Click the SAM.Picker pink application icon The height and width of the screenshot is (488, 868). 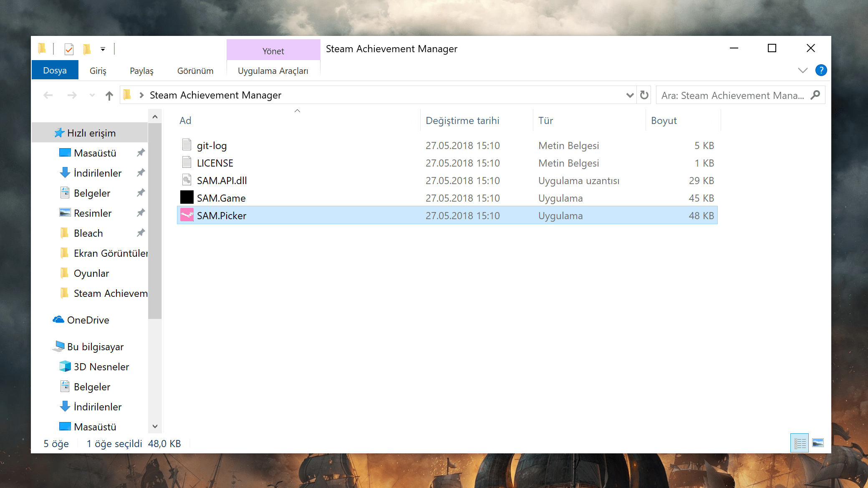(x=187, y=215)
